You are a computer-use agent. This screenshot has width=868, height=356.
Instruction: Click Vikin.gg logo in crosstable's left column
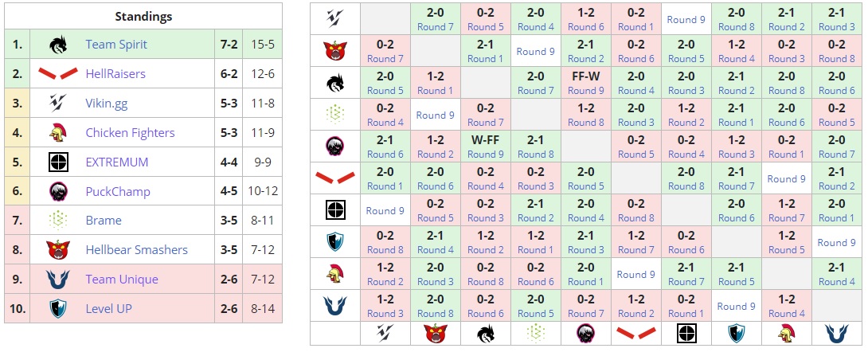[334, 19]
